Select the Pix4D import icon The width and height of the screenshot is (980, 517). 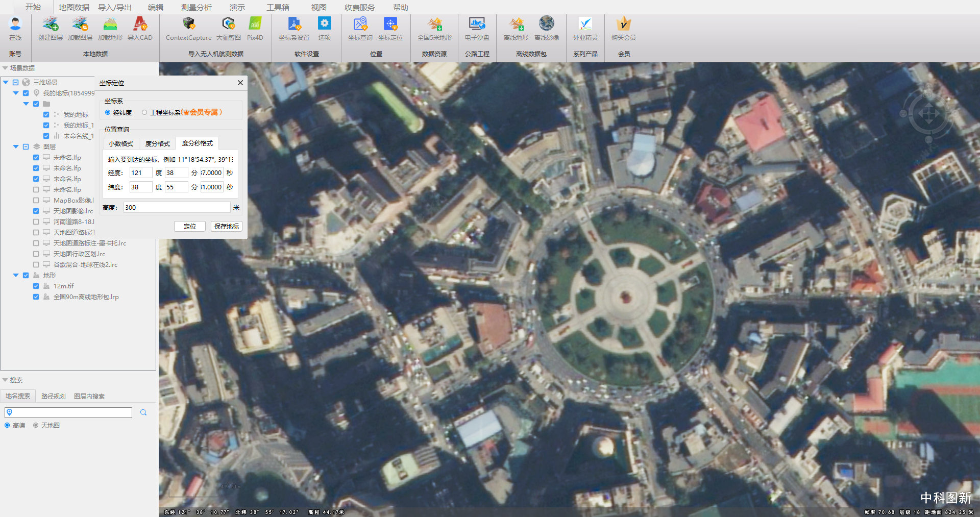pos(255,28)
